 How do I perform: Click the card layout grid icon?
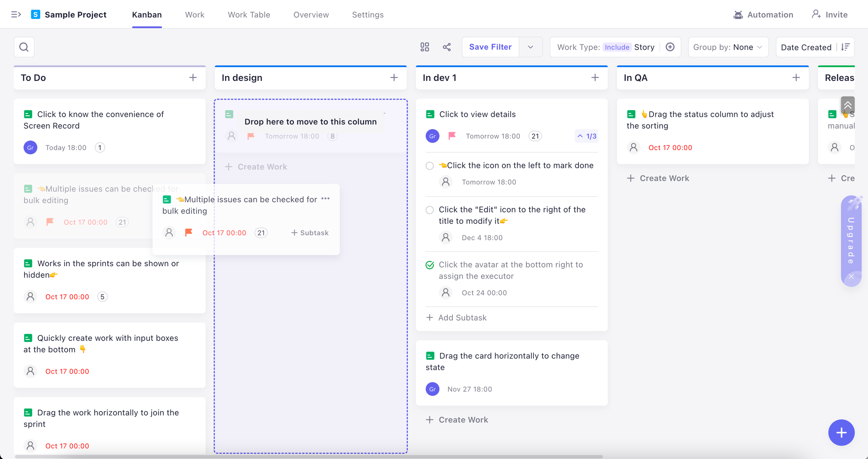[x=425, y=47]
